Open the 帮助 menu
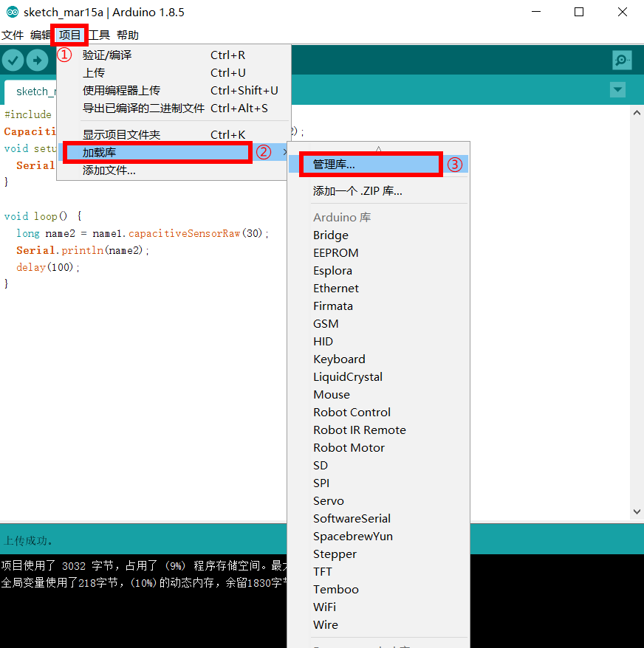 [x=127, y=35]
